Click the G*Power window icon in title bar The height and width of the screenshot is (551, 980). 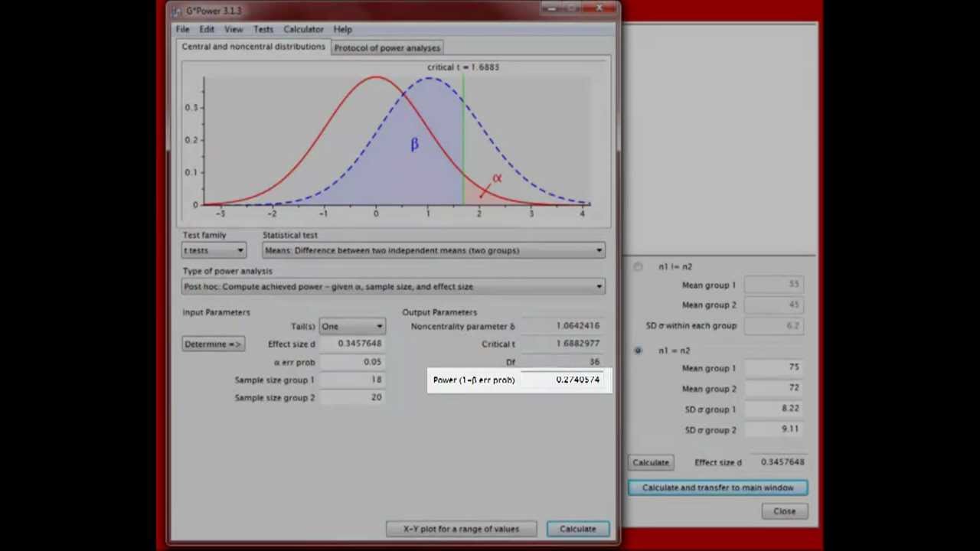point(177,11)
